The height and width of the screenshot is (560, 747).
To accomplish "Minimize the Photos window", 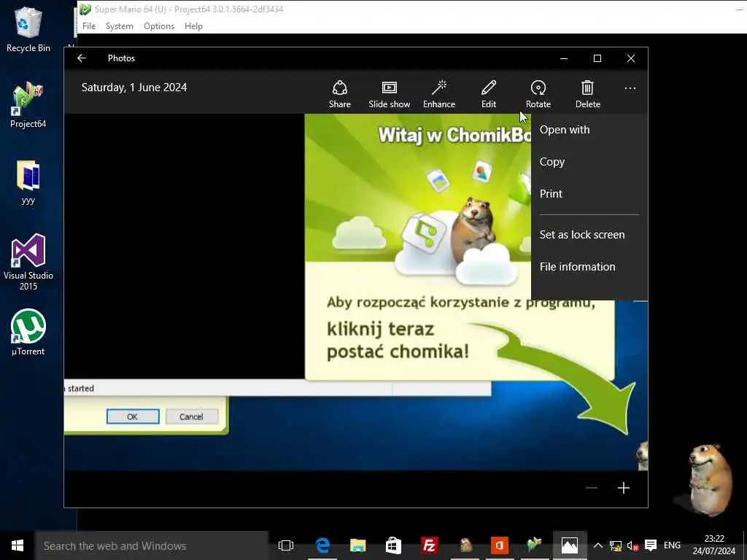I will (564, 58).
